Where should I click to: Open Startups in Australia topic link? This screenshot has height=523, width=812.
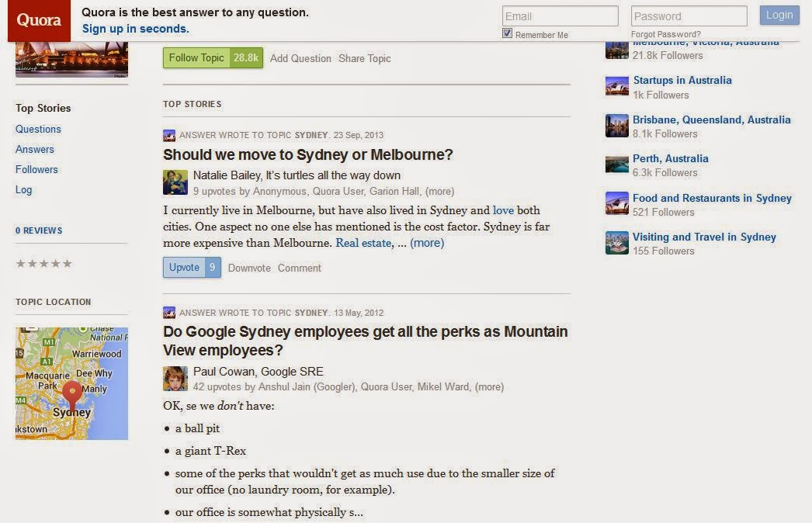pos(682,80)
